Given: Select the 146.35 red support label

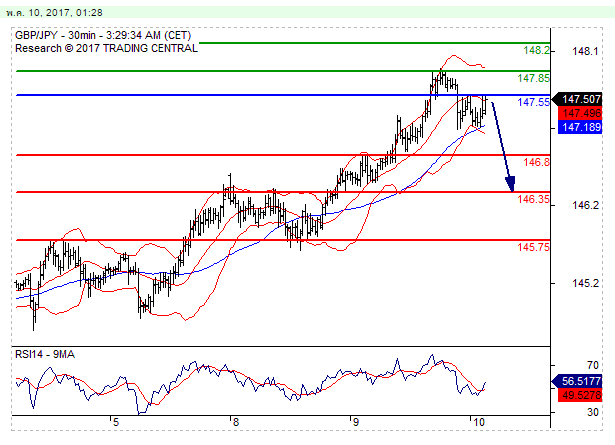Looking at the screenshot, I should point(532,199).
